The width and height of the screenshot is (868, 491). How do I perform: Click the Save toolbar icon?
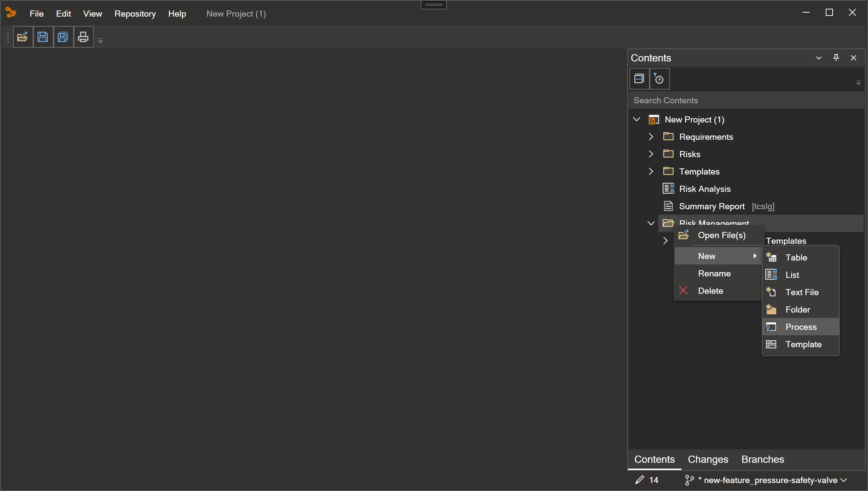(x=43, y=37)
